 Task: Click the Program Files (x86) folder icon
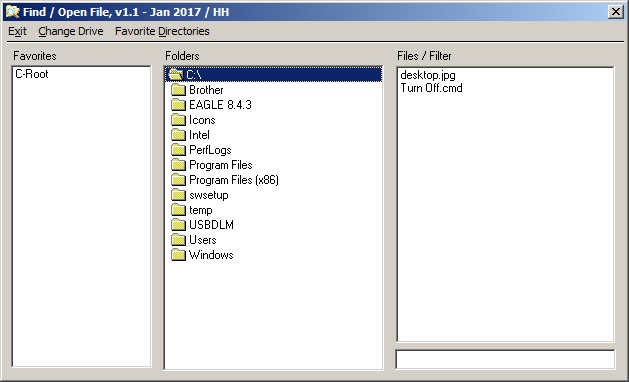tap(178, 180)
